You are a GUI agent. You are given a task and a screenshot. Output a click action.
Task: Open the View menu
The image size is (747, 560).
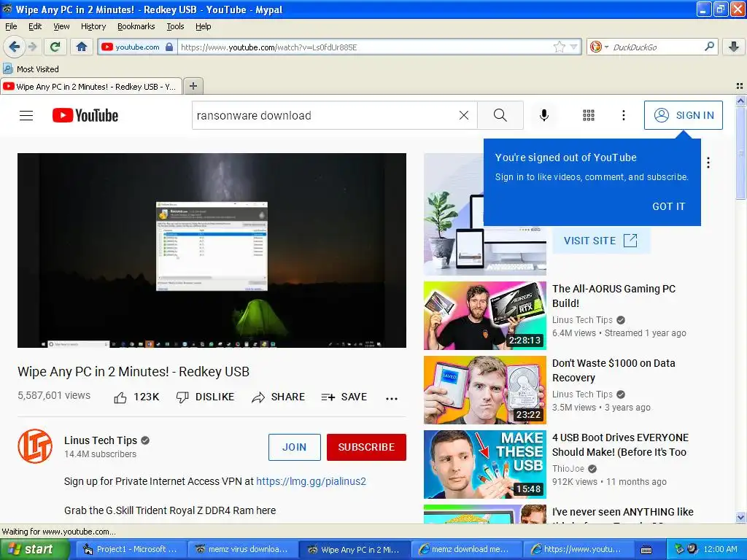(61, 26)
